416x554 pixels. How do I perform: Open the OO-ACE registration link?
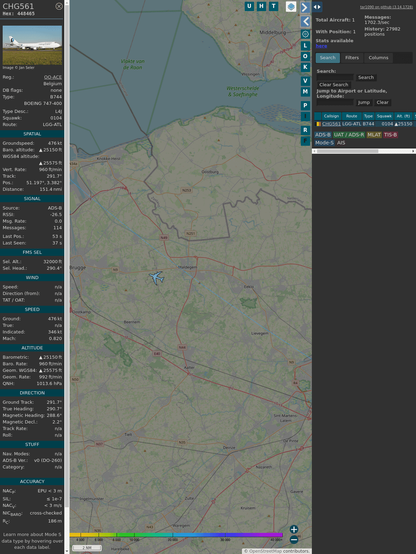coord(53,77)
